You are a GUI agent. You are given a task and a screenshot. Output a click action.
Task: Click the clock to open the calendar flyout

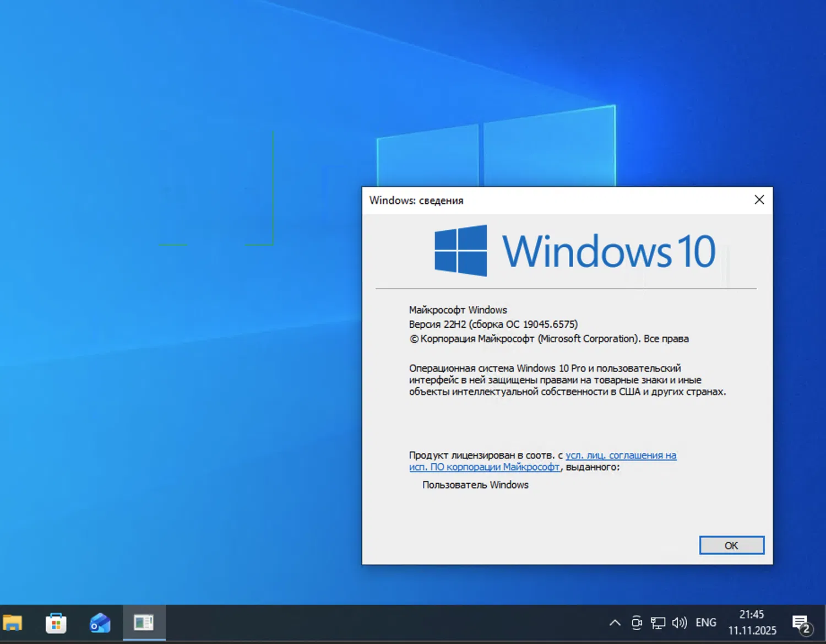tap(753, 621)
